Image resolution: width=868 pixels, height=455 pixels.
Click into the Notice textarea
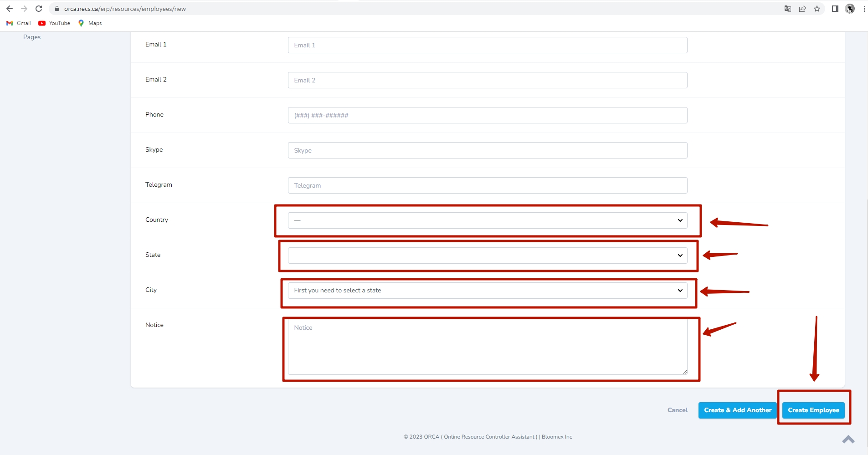click(x=488, y=347)
